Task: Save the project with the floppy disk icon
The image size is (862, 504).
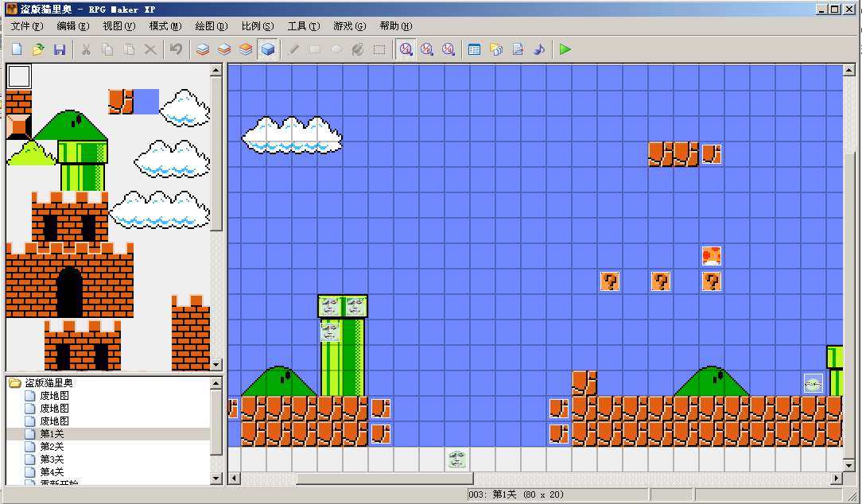Action: tap(60, 49)
